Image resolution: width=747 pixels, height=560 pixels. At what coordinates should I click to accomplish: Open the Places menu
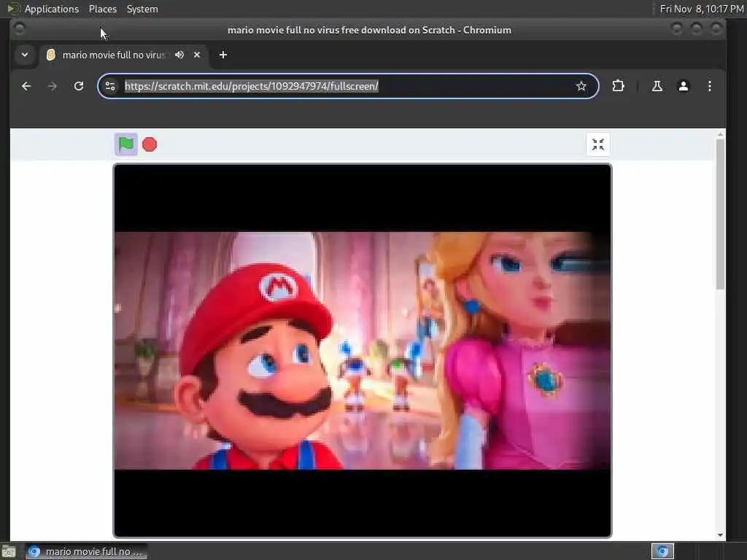pyautogui.click(x=102, y=9)
